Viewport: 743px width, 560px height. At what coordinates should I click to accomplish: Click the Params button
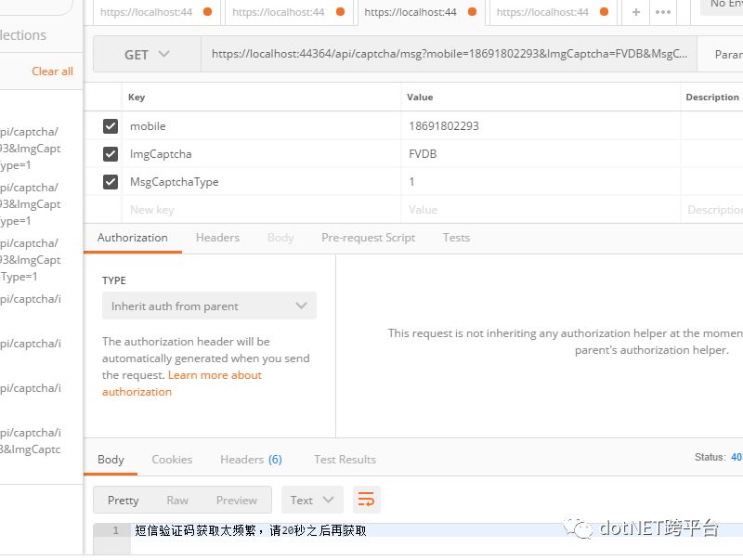(721, 55)
